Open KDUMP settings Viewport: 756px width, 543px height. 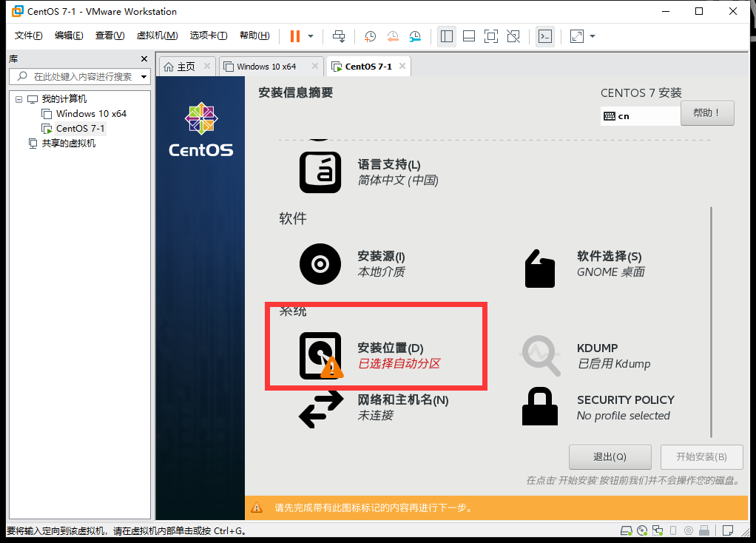pyautogui.click(x=586, y=355)
